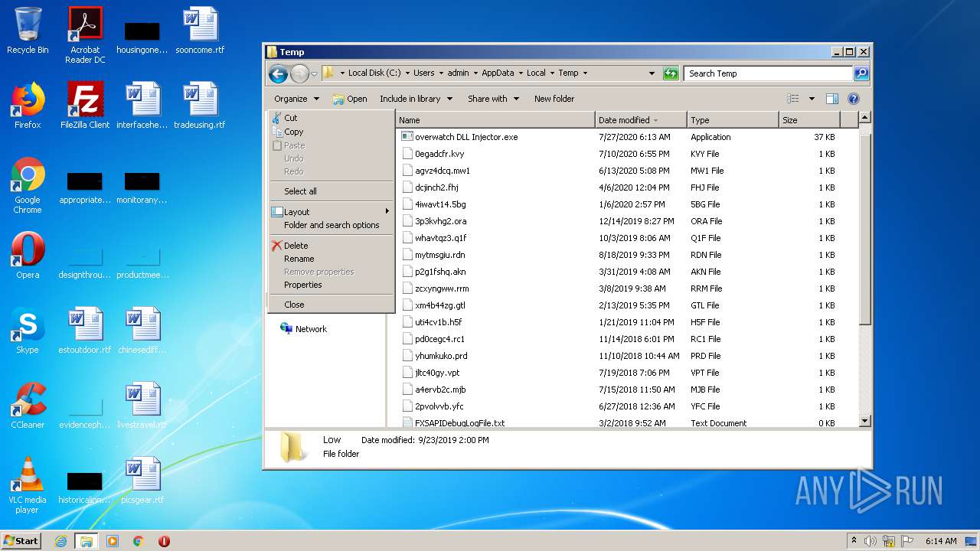980x551 pixels.
Task: Open CCleaner desktop shortcut
Action: point(28,406)
